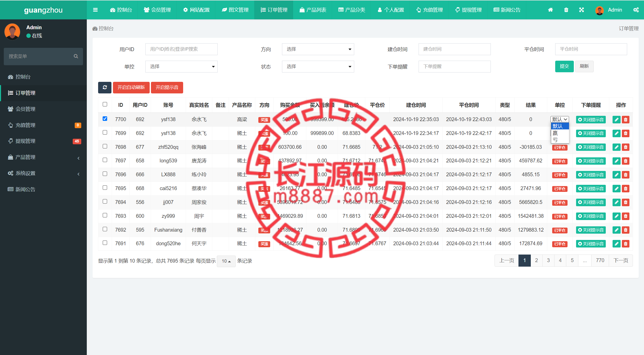Click 下一页 in the pagination
The width and height of the screenshot is (644, 355).
coord(621,260)
